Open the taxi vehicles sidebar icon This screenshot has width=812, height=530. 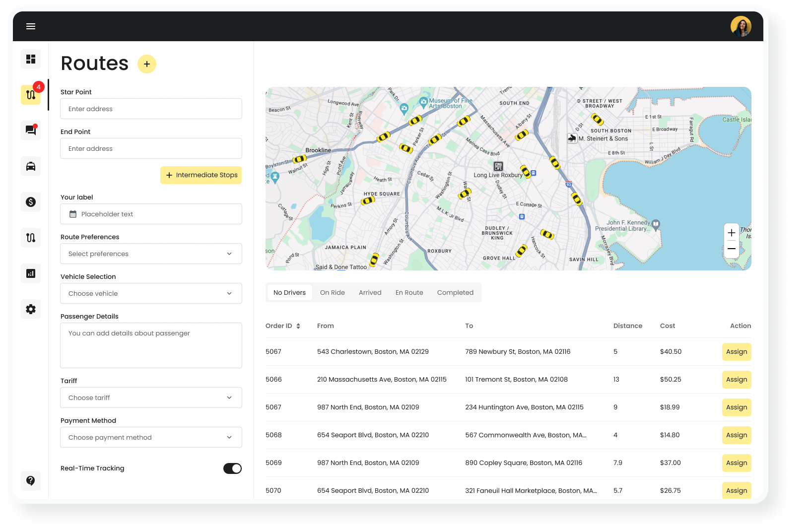click(31, 166)
